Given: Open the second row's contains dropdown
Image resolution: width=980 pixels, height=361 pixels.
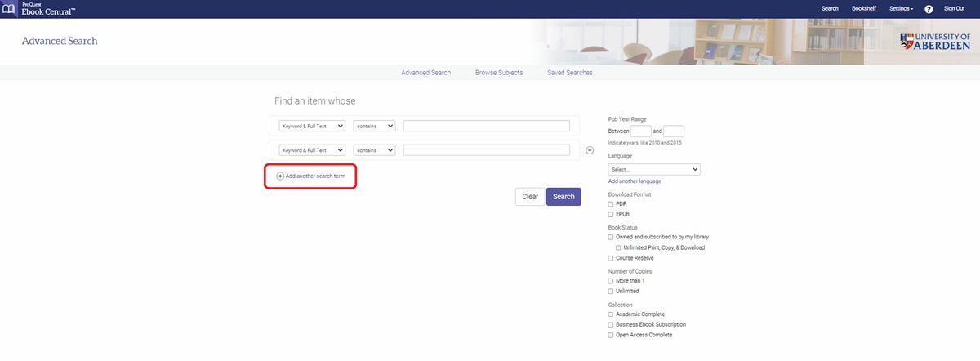Looking at the screenshot, I should (x=375, y=150).
